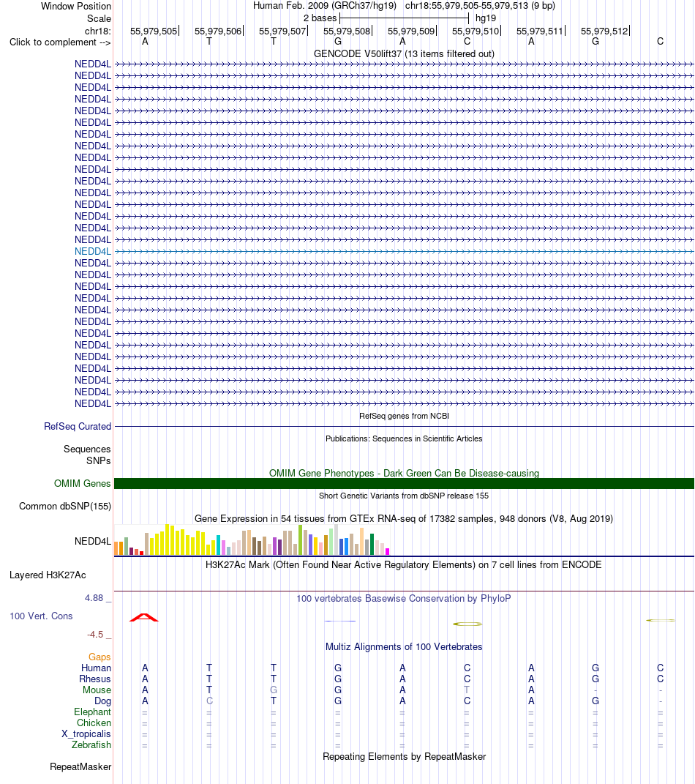Click the X_tropicalis alignment row label
Viewport: 695px width, 784px height.
point(86,734)
